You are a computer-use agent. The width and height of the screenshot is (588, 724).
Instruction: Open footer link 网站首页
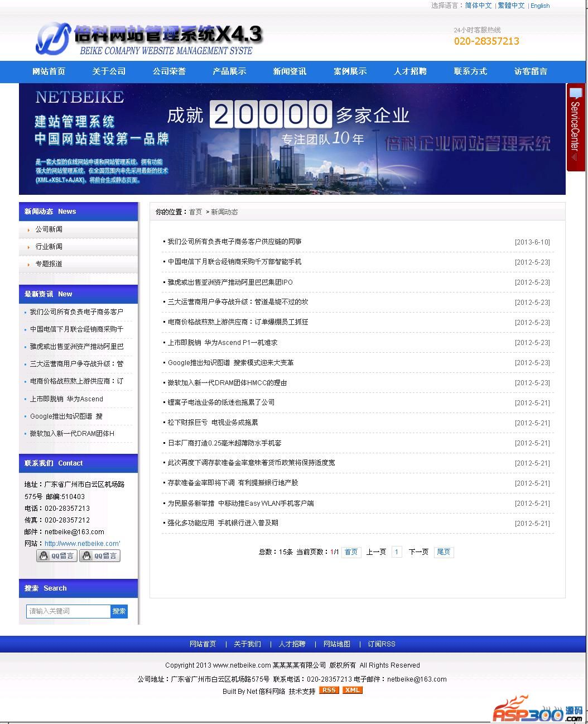(203, 644)
